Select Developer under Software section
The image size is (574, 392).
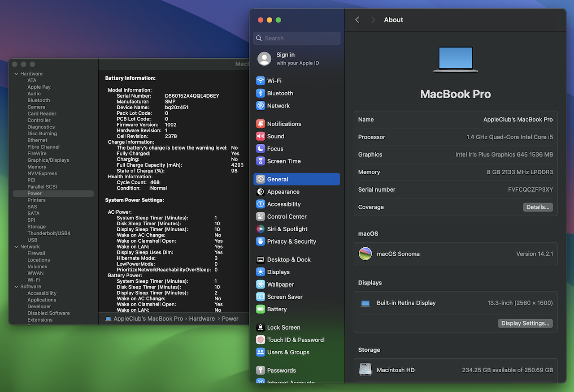(x=39, y=306)
